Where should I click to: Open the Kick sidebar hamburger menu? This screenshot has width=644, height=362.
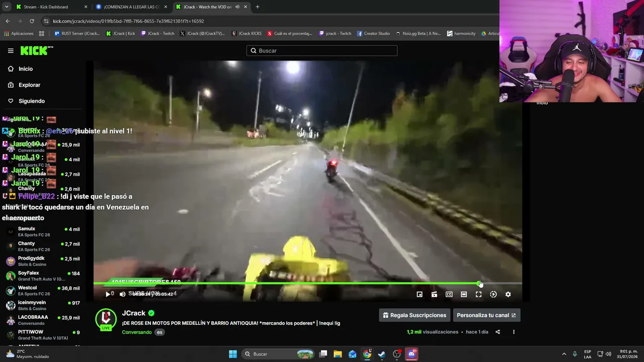coord(11,50)
